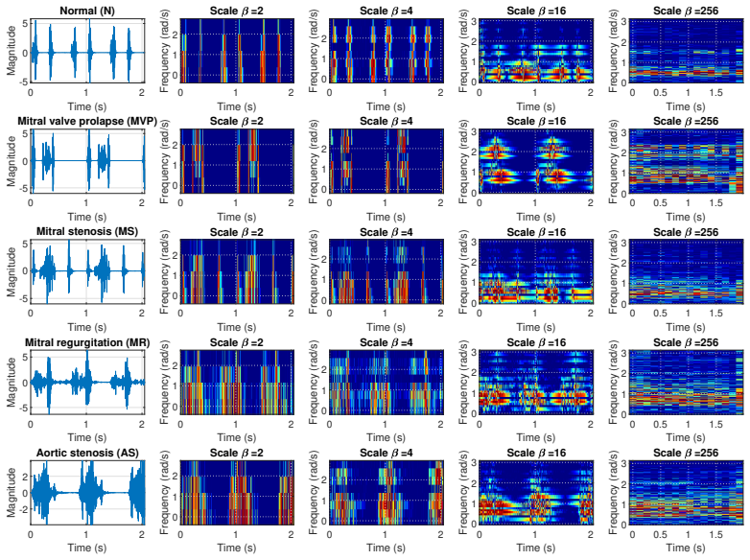Screen dimensions: 750x560
Task: Click 'Frequency (rad/s)' label of Mitral regurgitation β=256 plot
Action: pyautogui.click(x=613, y=383)
